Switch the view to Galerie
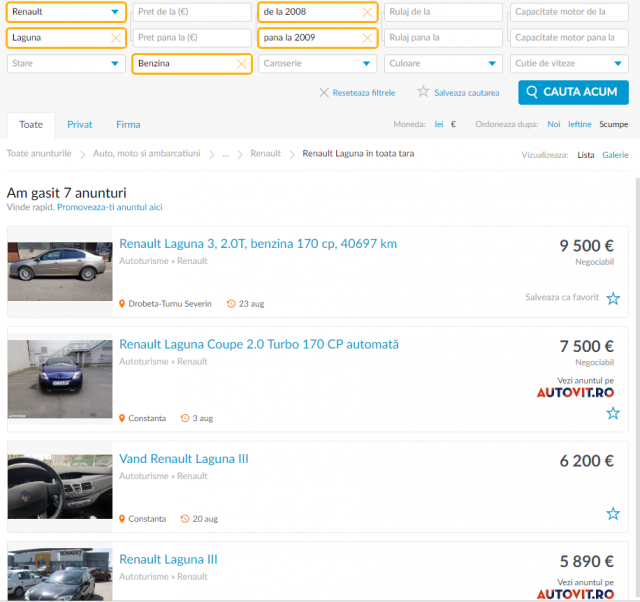 point(615,155)
